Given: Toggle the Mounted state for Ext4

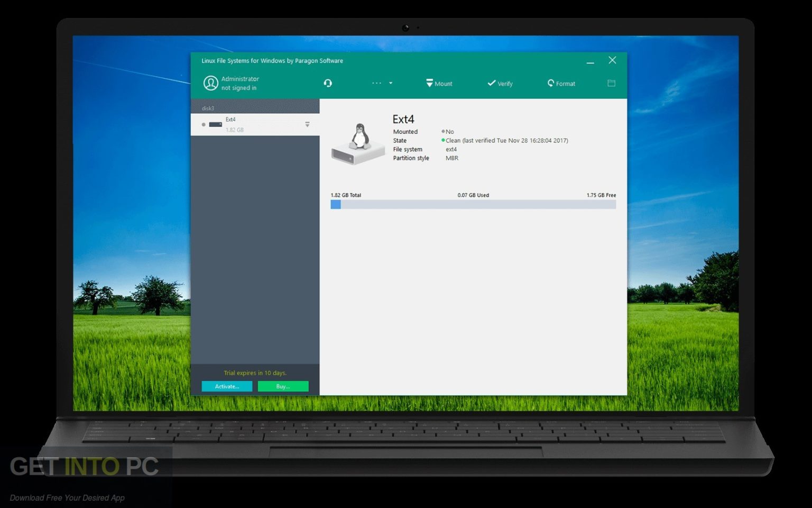Looking at the screenshot, I should click(444, 131).
